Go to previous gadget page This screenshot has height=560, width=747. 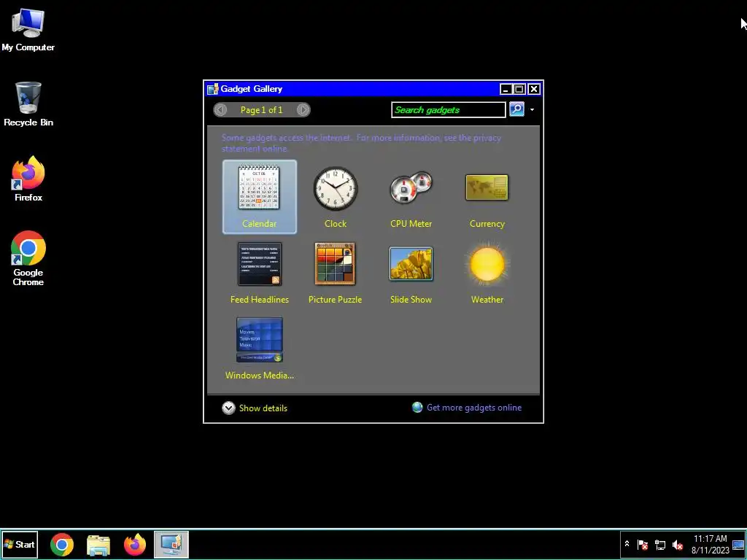coord(220,110)
